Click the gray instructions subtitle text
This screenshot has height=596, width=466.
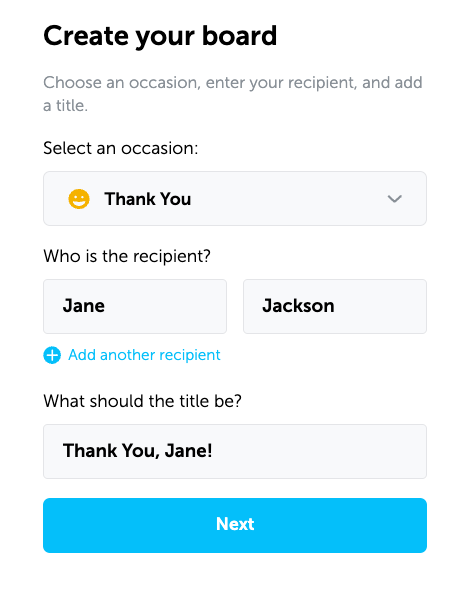(233, 94)
